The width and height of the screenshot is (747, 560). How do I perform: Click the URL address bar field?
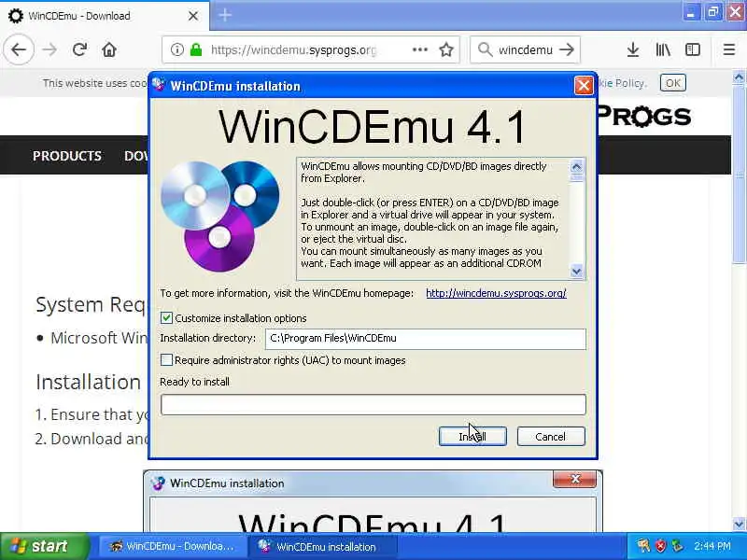310,49
